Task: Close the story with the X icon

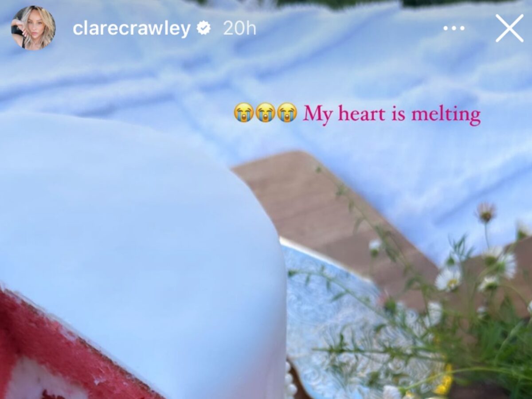Action: point(509,28)
